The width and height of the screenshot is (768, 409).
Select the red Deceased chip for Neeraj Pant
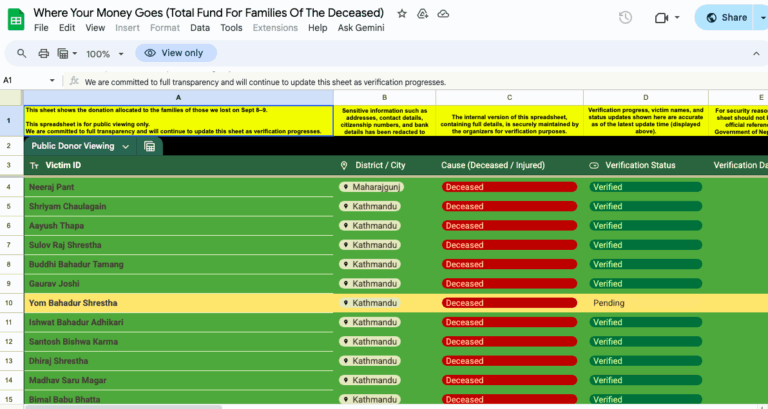point(509,187)
